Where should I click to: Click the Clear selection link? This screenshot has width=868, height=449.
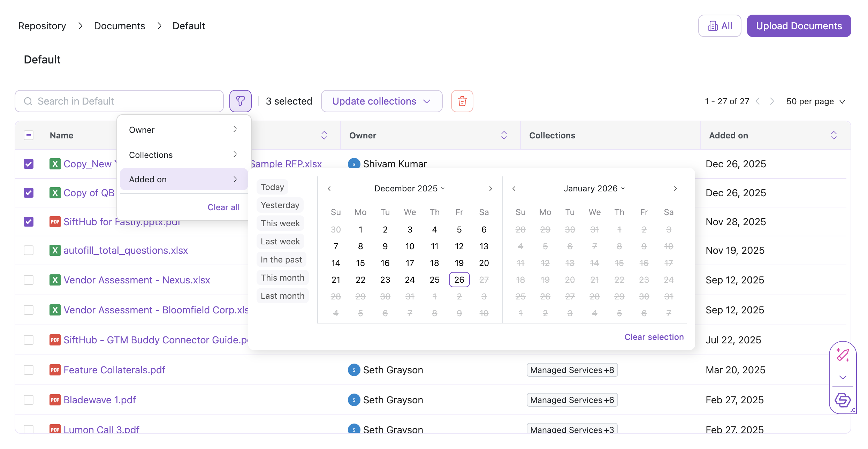(x=654, y=337)
